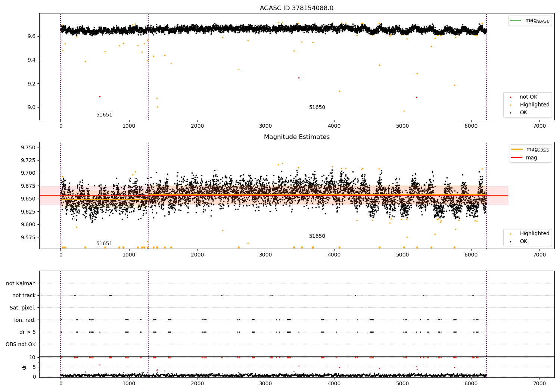Click the "5" tick on the dr axis
This screenshot has height=392, width=560.
pyautogui.click(x=34, y=367)
